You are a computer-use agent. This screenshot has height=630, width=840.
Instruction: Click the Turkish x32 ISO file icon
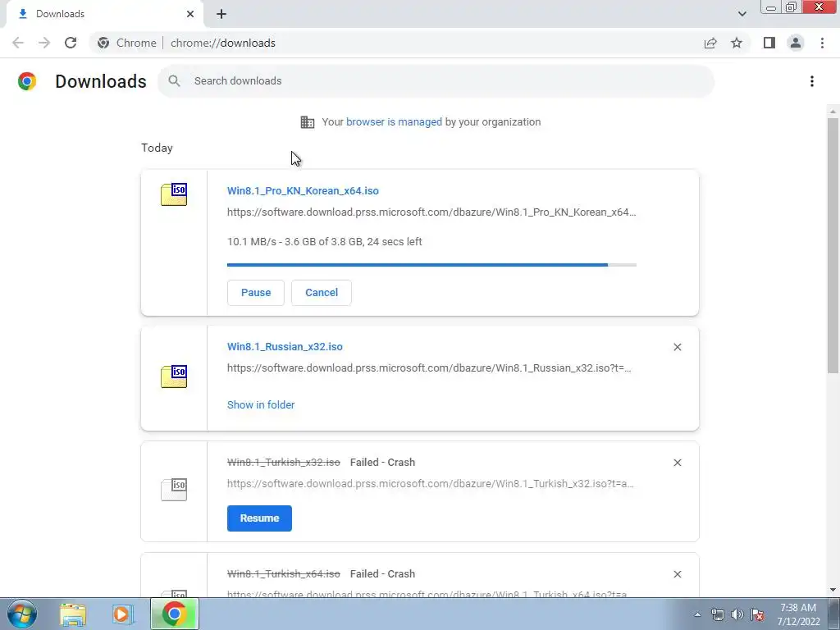tap(174, 490)
